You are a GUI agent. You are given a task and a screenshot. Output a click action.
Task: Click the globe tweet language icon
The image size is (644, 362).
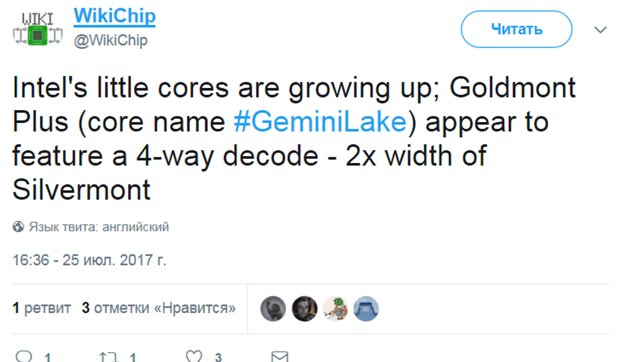coord(18,227)
